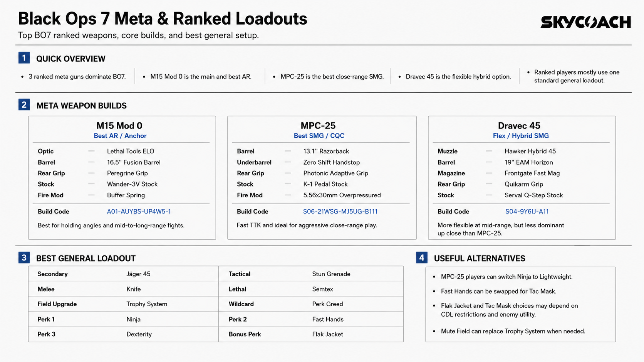Open the Dravec 45 build code S04-9Y6IJ-A11
This screenshot has width=644, height=362.
pyautogui.click(x=527, y=212)
